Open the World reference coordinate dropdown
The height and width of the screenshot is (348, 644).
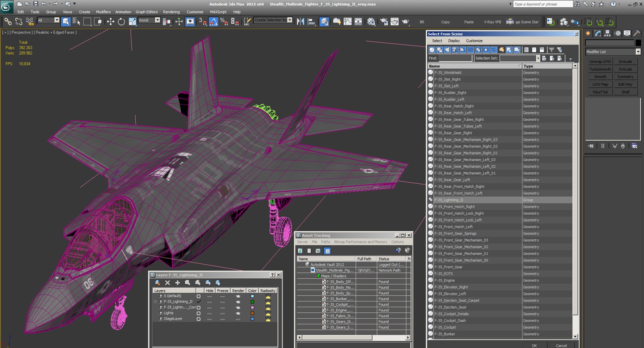[157, 20]
